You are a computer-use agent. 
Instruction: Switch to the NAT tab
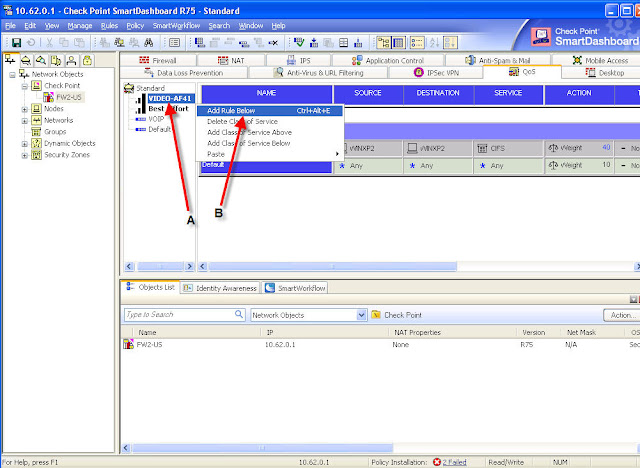(x=231, y=60)
